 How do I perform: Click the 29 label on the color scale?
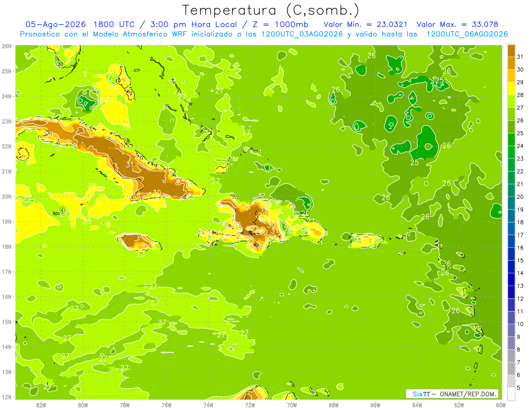click(x=520, y=82)
